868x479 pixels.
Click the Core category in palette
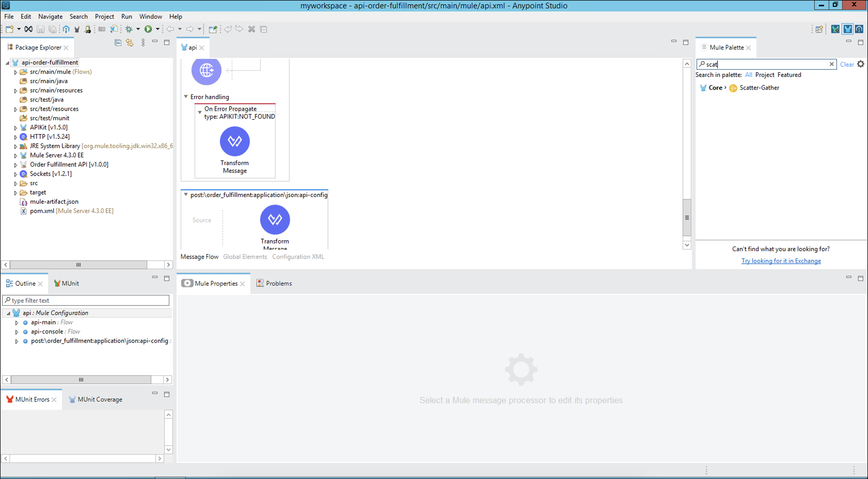click(711, 88)
